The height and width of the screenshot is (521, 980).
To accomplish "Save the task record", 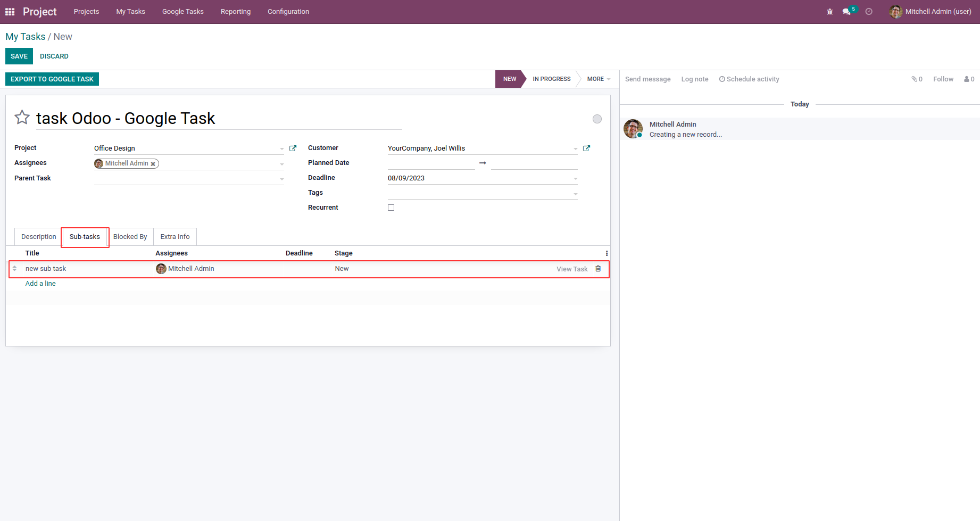I will pyautogui.click(x=19, y=56).
